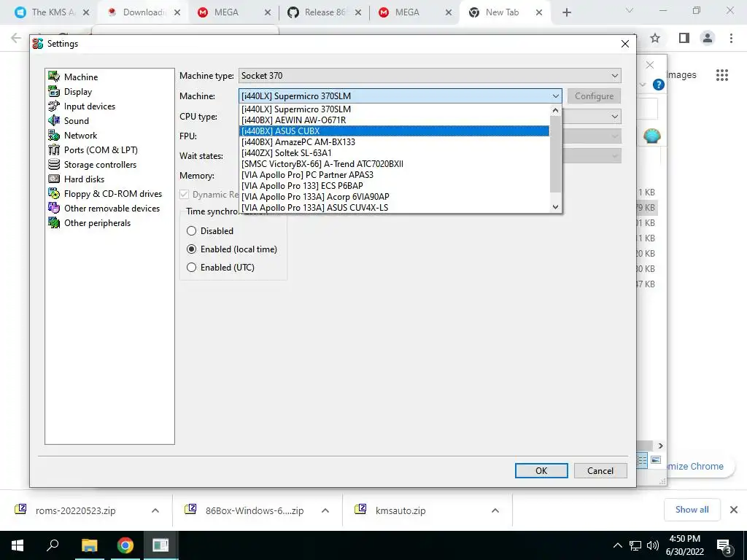Choose [i440BX] ASUS CUBX
The height and width of the screenshot is (560, 747).
point(395,131)
